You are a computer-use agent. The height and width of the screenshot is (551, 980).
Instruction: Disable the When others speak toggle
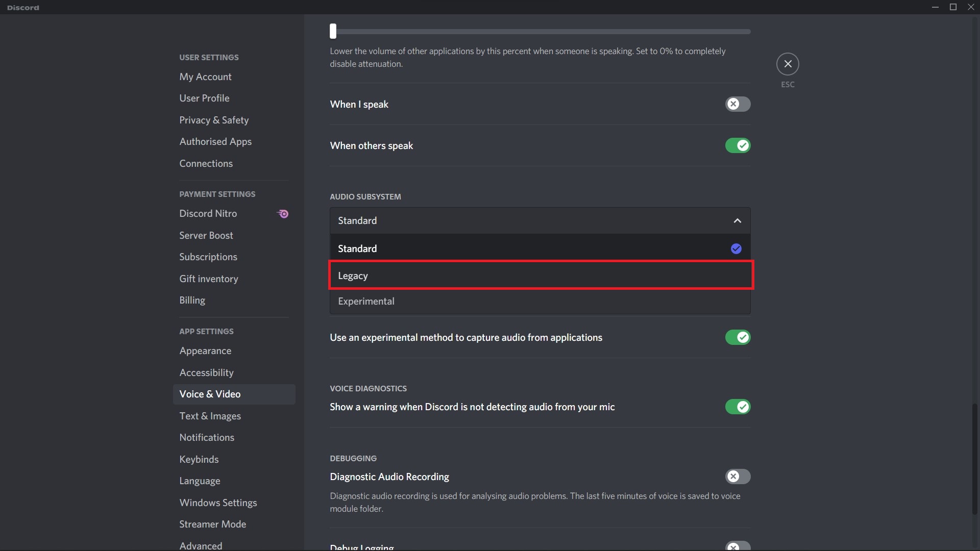click(x=738, y=146)
